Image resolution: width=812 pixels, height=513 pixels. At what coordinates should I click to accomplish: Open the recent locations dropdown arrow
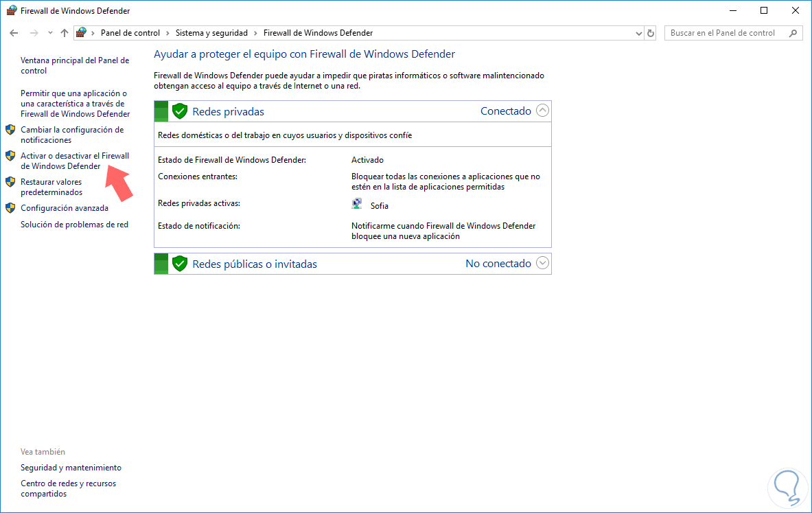[50, 33]
